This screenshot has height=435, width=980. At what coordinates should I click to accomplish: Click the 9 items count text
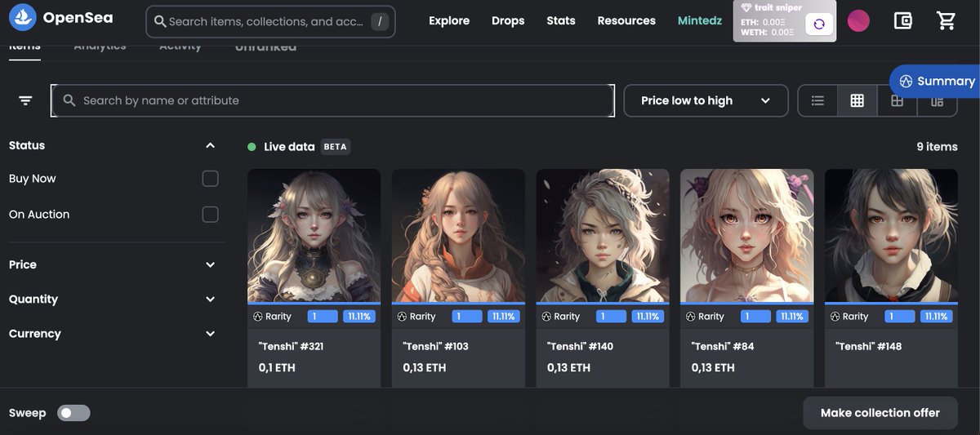tap(937, 147)
